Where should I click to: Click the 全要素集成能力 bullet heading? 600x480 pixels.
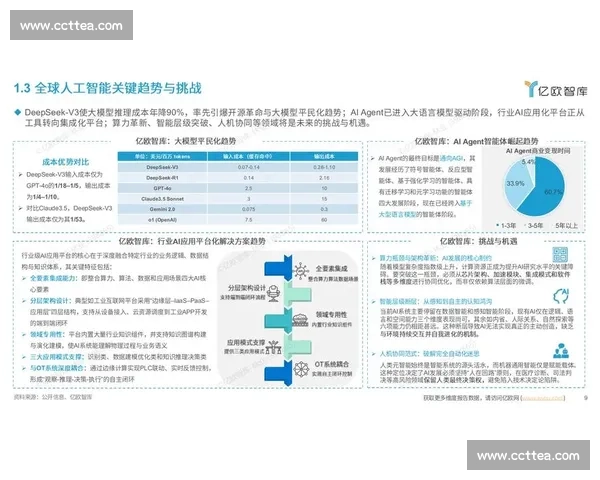click(53, 278)
